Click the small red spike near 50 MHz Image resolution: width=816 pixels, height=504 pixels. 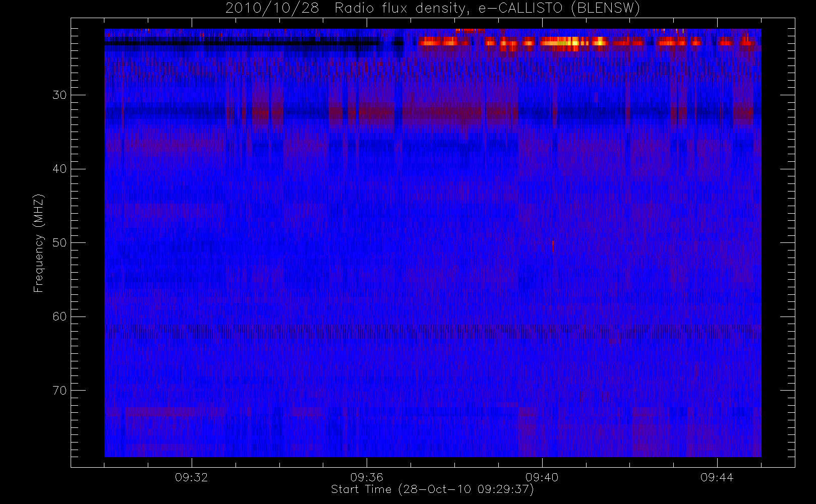coord(553,246)
